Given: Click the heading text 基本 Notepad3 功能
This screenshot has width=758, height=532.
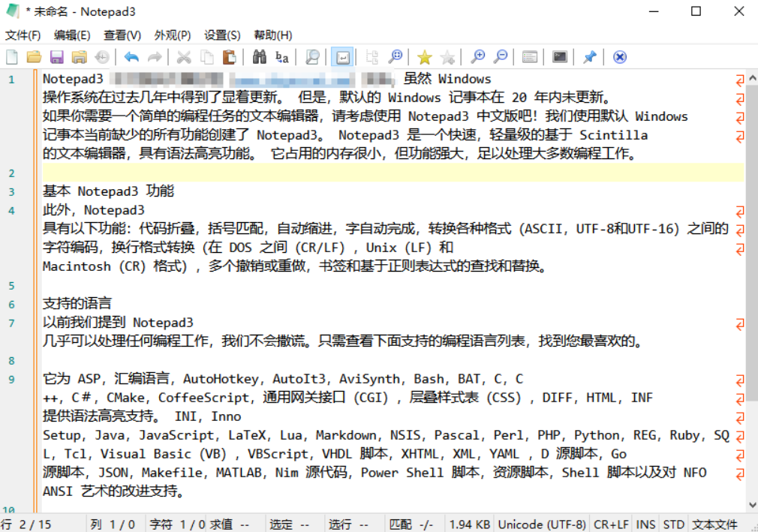Looking at the screenshot, I should point(108,191).
